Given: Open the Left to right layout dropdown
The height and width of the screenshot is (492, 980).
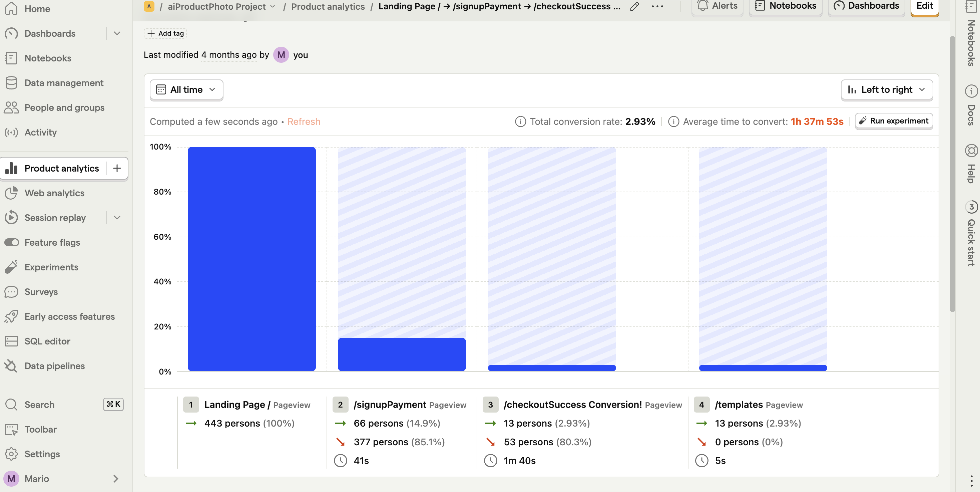Looking at the screenshot, I should 886,90.
